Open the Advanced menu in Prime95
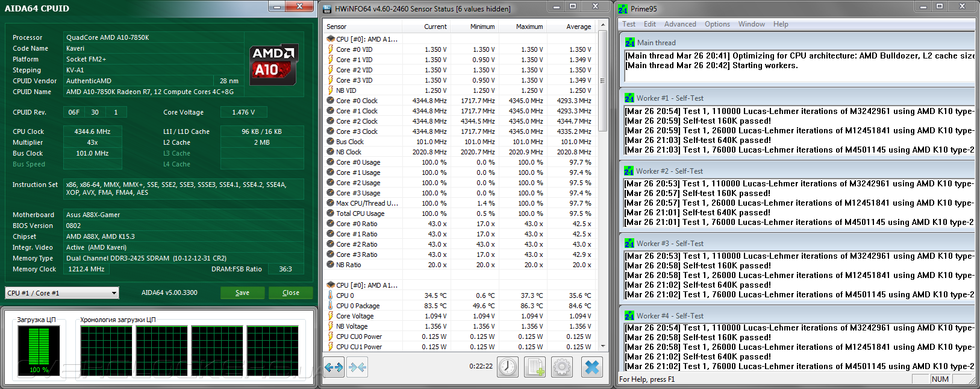The image size is (980, 389). pos(680,24)
